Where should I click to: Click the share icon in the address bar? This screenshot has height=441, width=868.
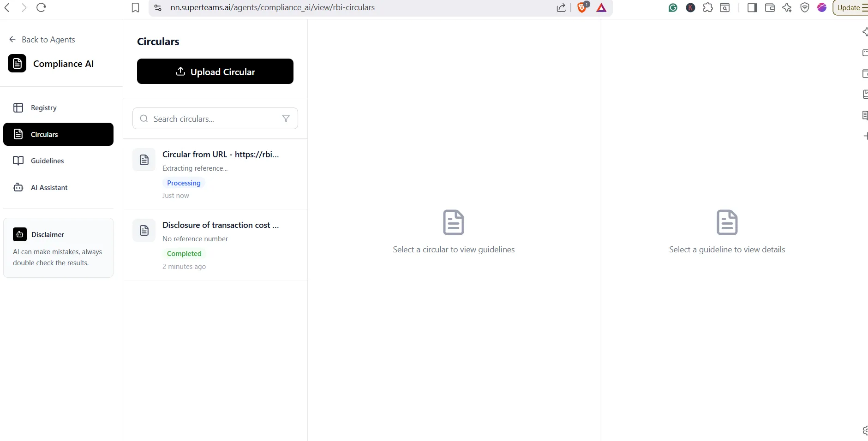coord(561,7)
